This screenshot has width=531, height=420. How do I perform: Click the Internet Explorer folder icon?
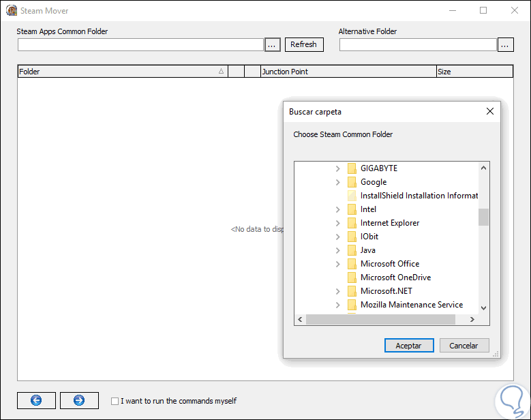(352, 223)
